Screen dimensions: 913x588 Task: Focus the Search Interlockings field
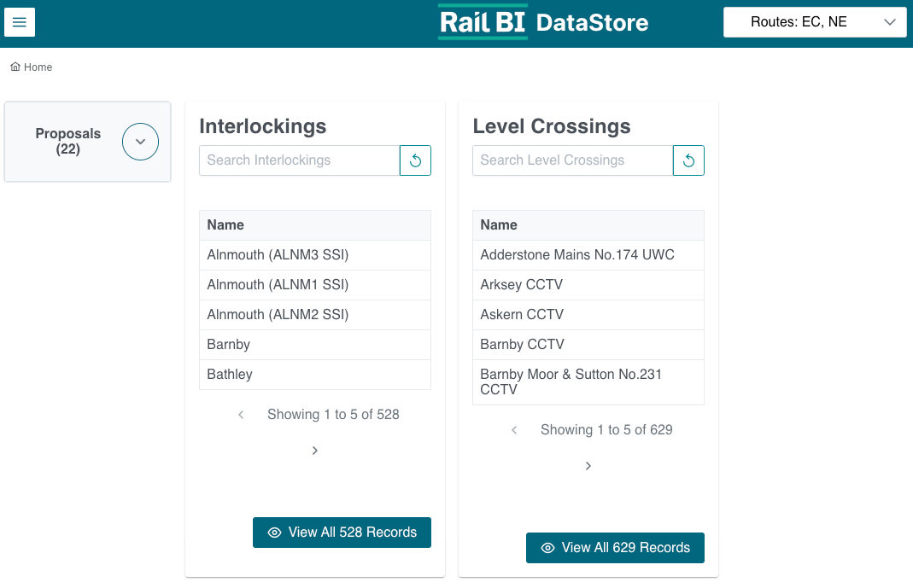click(299, 160)
